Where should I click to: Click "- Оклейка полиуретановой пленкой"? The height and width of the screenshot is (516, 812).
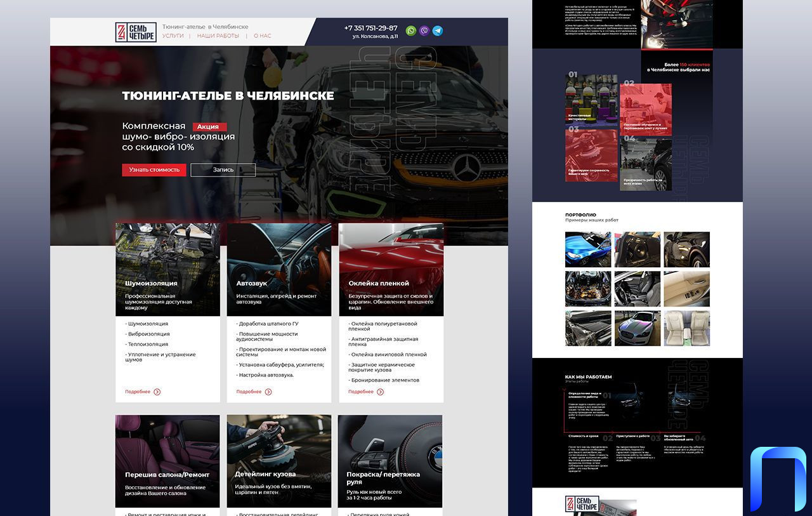(383, 326)
